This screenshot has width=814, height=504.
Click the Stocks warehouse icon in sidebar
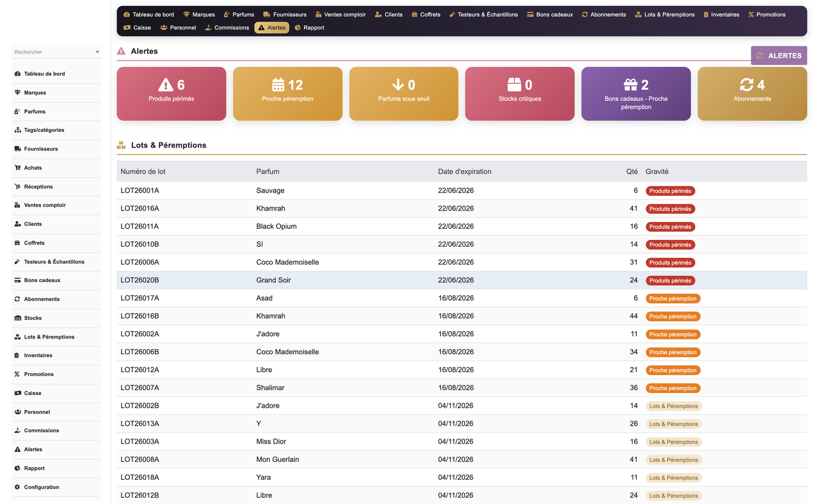[x=17, y=318]
